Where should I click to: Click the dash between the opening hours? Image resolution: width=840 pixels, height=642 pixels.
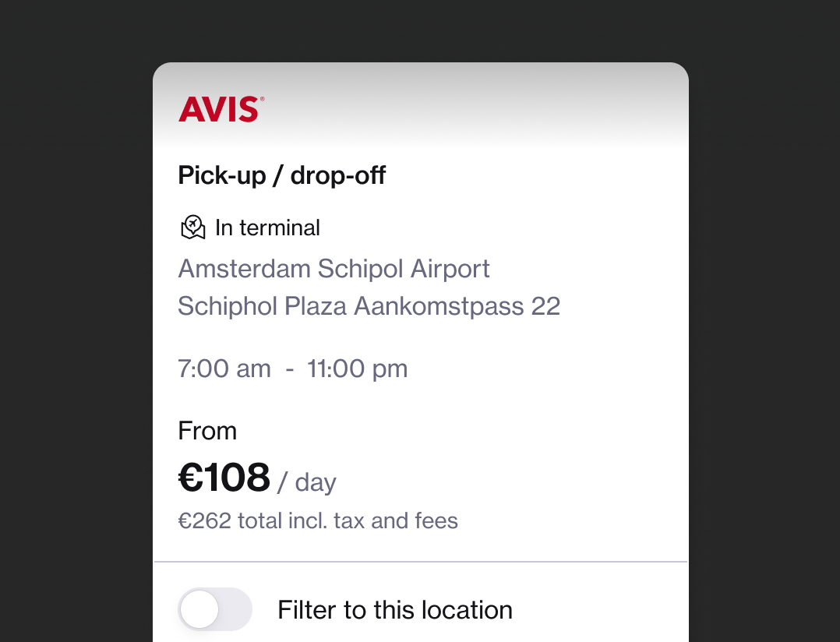pyautogui.click(x=289, y=369)
